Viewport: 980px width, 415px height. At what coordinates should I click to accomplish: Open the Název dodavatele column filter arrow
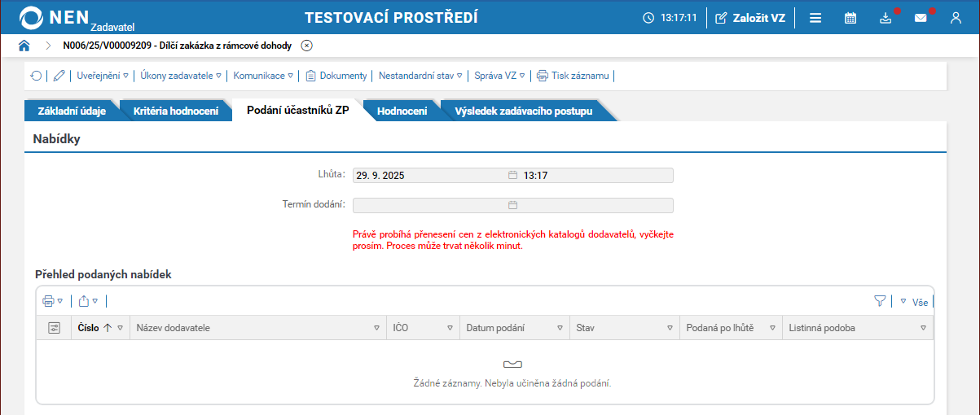376,328
